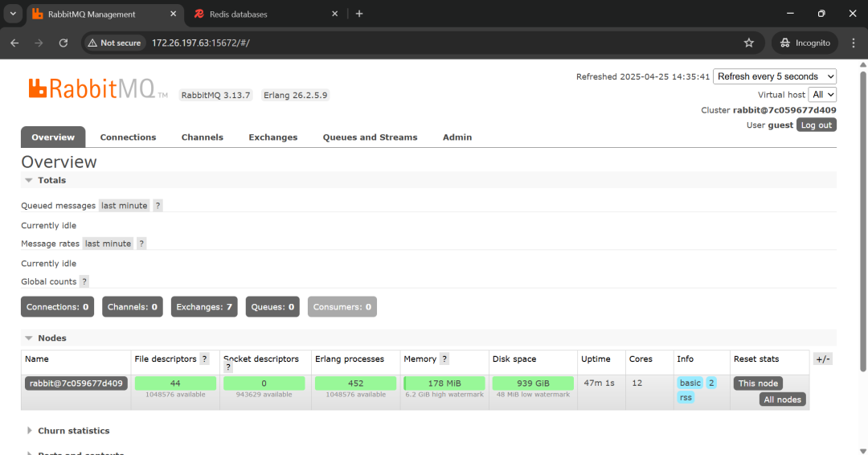Image resolution: width=868 pixels, height=455 pixels.
Task: Click the Consumers: 0 count button
Action: point(342,306)
